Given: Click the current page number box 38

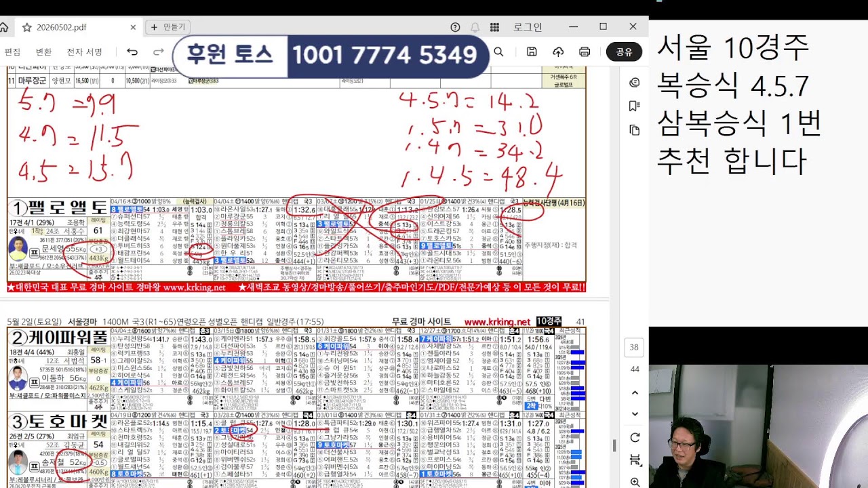Looking at the screenshot, I should [x=634, y=347].
